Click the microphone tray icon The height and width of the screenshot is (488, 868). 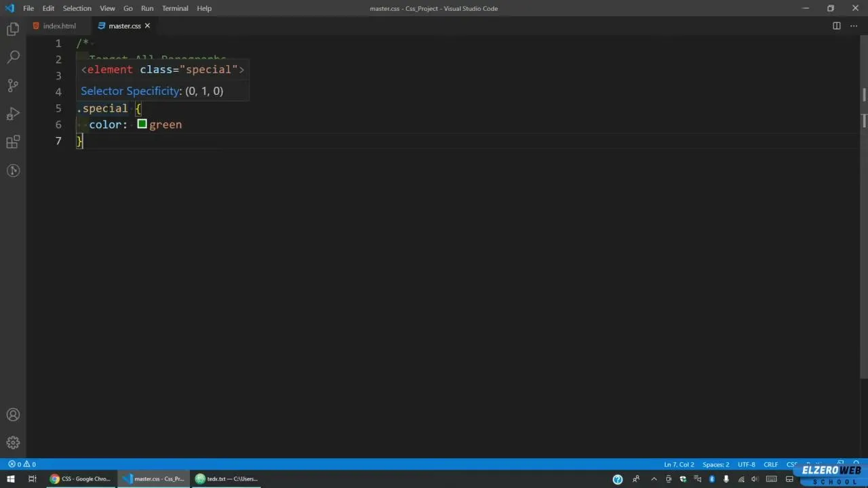tap(726, 479)
